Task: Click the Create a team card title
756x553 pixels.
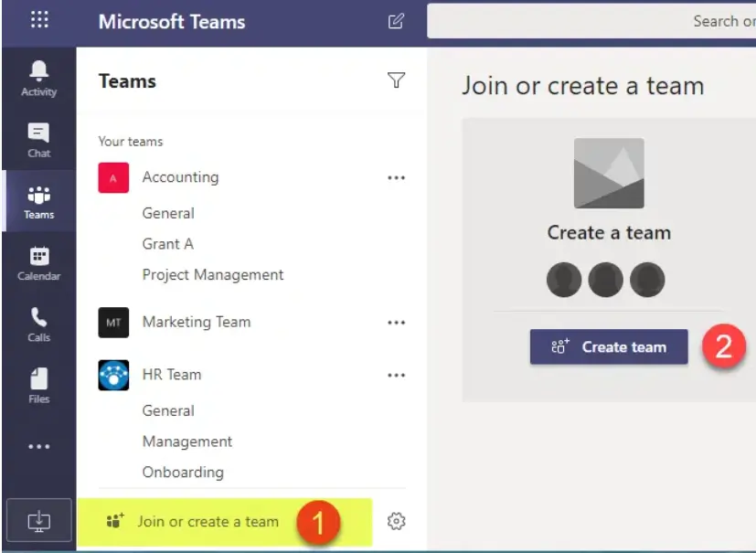Action: click(x=609, y=233)
